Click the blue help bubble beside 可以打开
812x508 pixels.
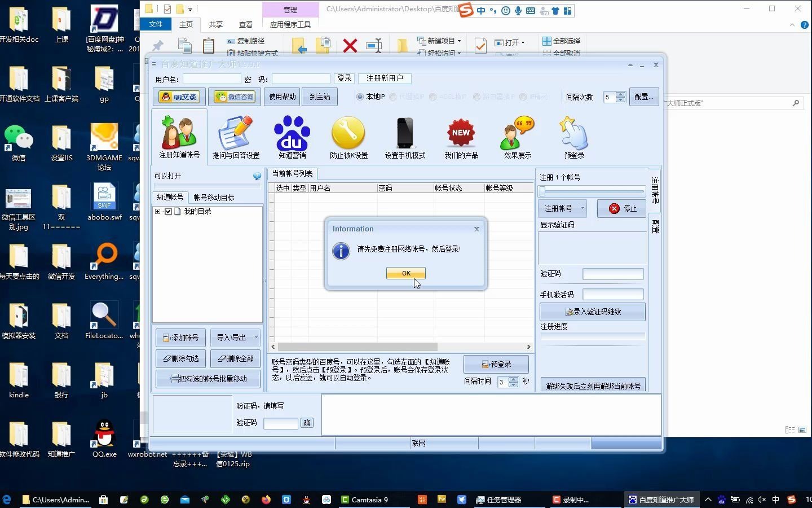[257, 176]
